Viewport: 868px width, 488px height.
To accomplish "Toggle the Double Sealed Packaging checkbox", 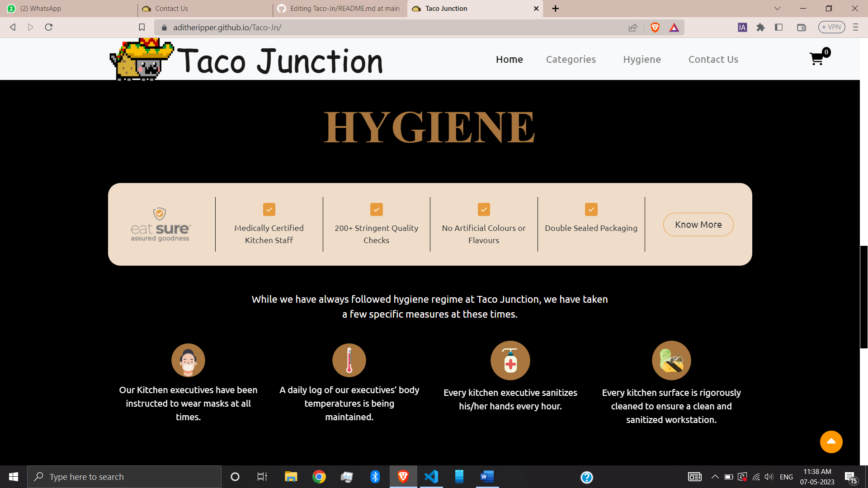I will pos(591,209).
